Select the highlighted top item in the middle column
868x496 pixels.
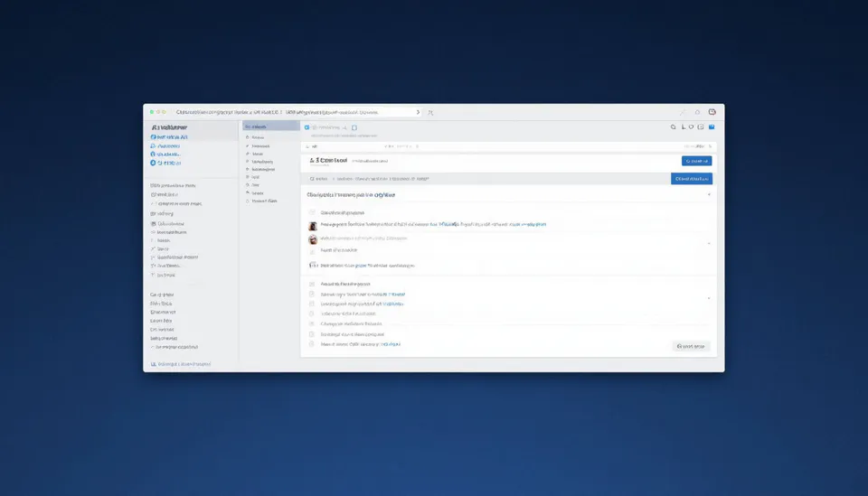tap(270, 126)
